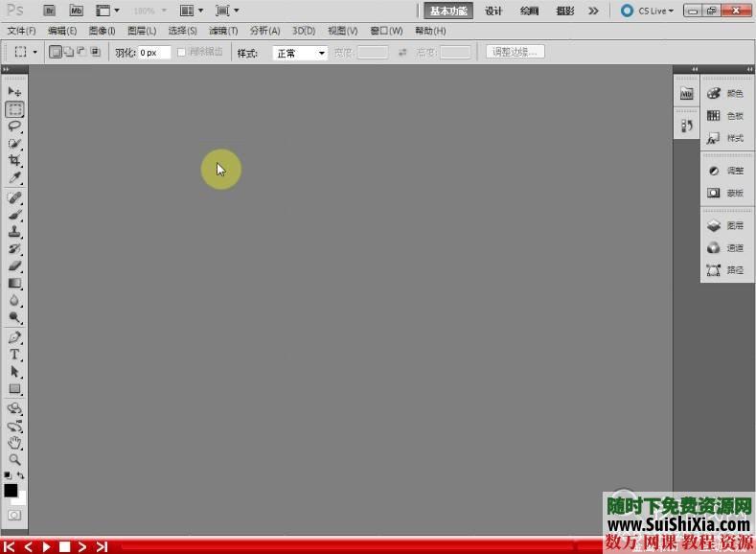Launch Adobe Bridge from top bar

[49, 11]
